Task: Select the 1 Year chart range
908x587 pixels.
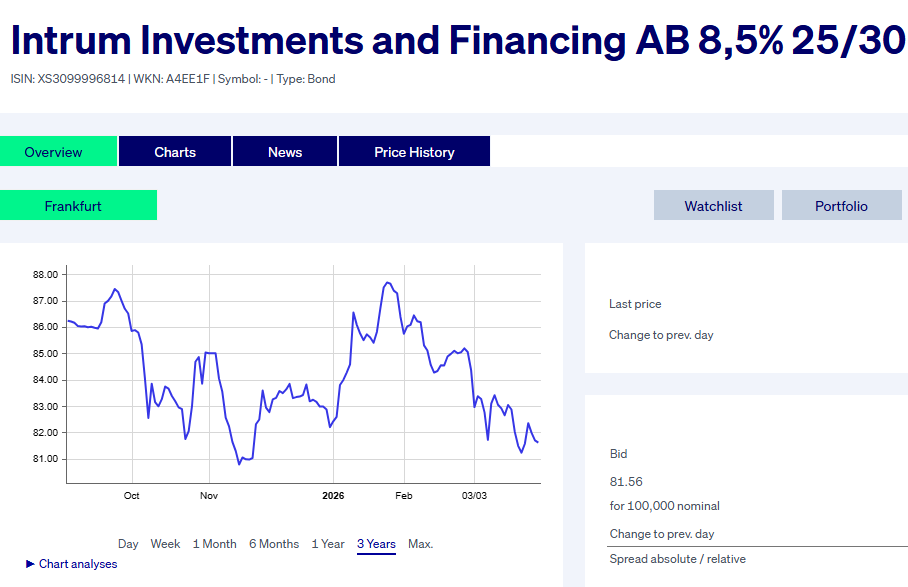Action: (328, 544)
